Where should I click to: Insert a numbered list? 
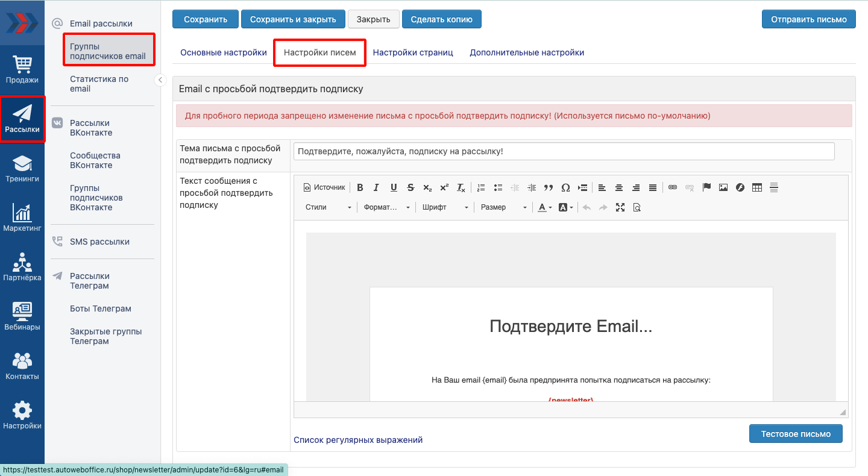click(x=481, y=187)
